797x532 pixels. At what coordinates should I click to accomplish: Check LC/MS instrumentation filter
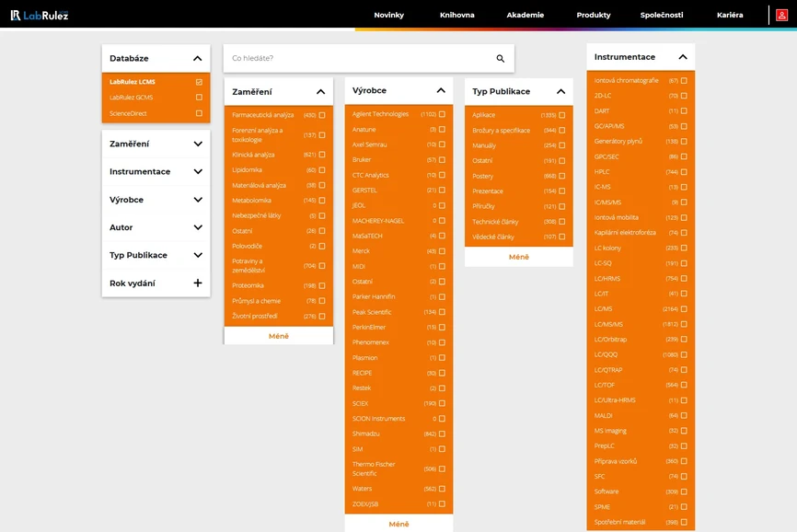click(684, 309)
